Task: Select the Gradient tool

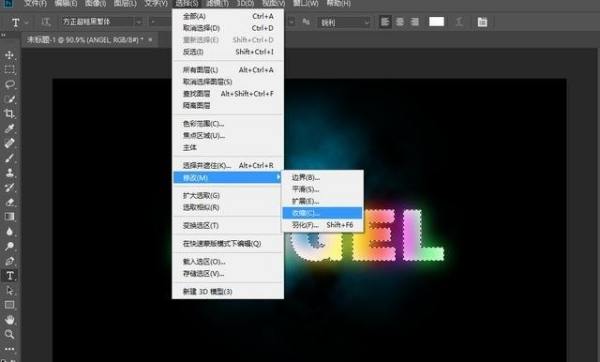Action: pos(10,217)
